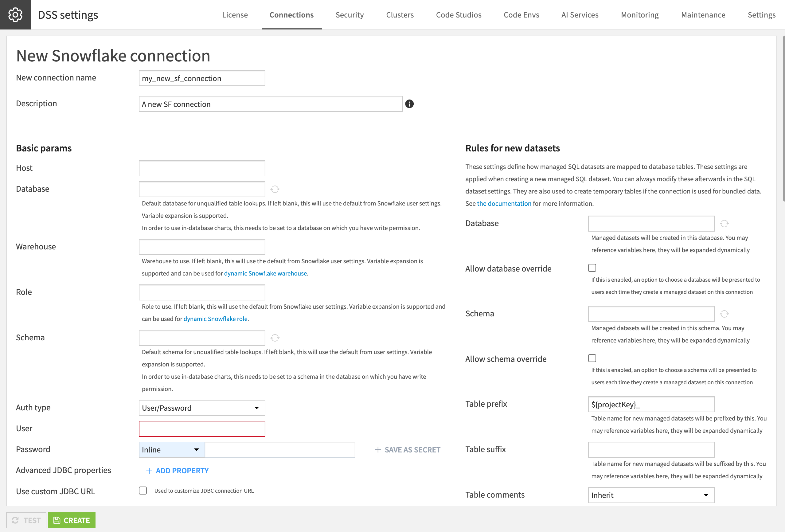The width and height of the screenshot is (785, 532).
Task: Open the dynamic Snowflake role link
Action: 216,319
